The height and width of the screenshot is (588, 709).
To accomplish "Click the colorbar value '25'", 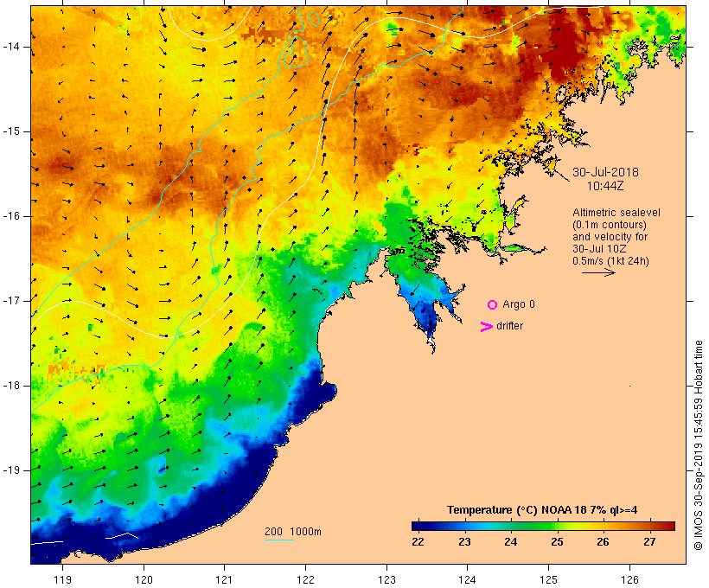I will [557, 542].
